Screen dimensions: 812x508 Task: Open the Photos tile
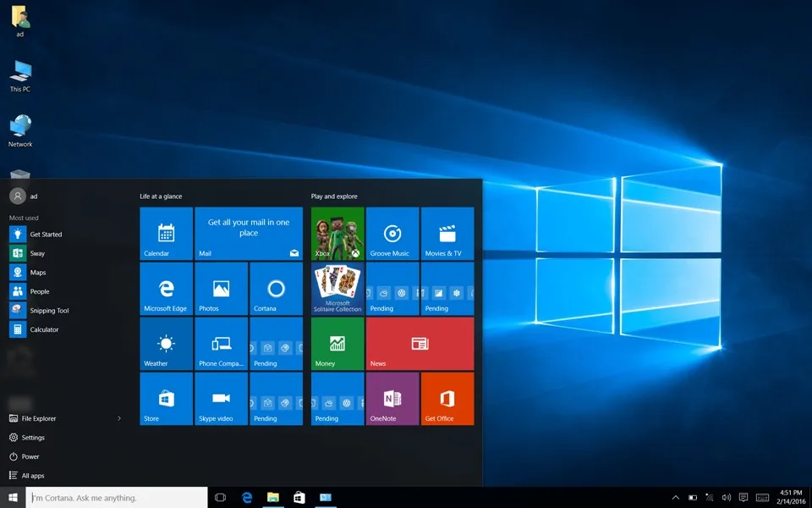tap(221, 288)
